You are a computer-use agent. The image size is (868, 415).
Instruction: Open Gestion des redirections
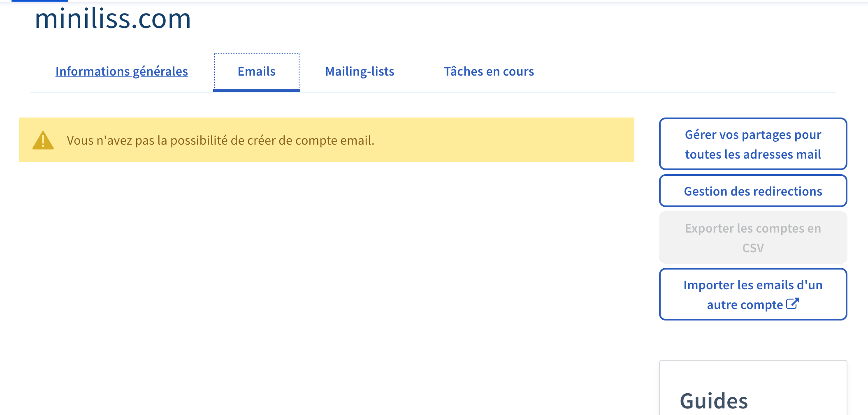coord(753,191)
